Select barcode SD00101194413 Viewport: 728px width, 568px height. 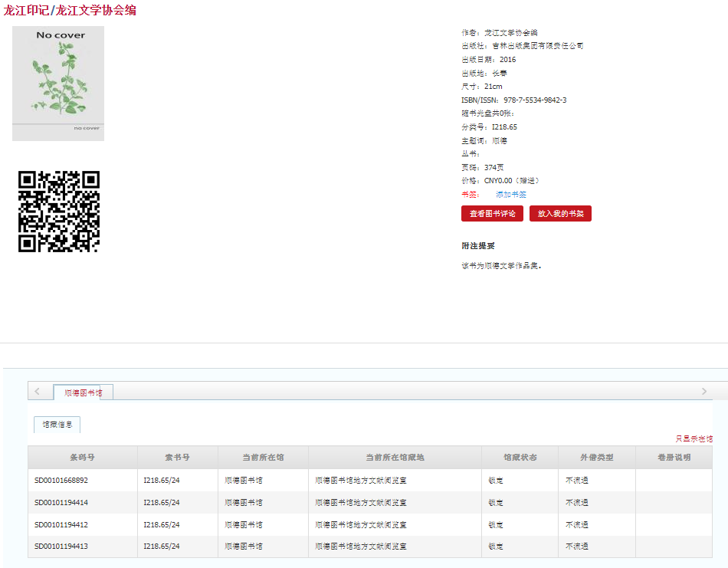61,547
